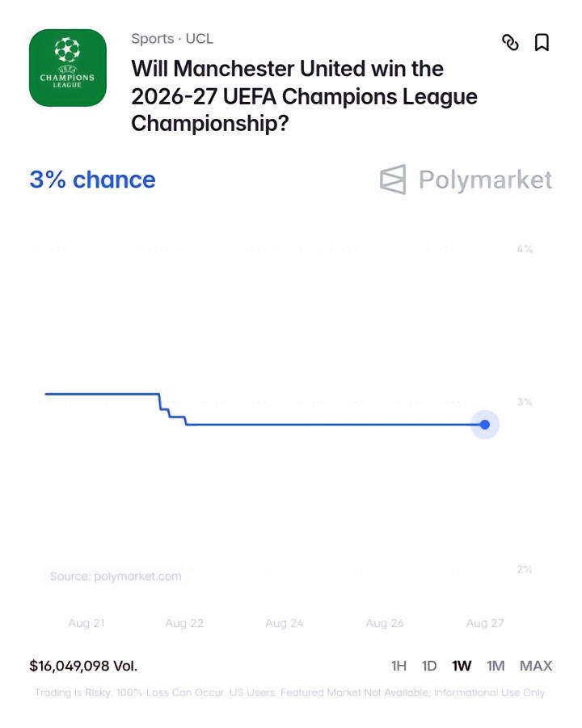Click the stepped drop on the chart line

click(173, 409)
